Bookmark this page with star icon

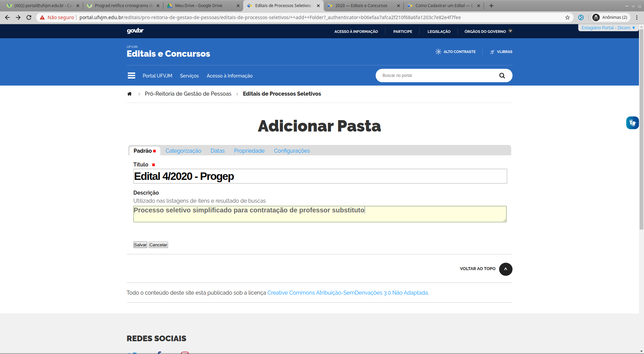click(568, 17)
